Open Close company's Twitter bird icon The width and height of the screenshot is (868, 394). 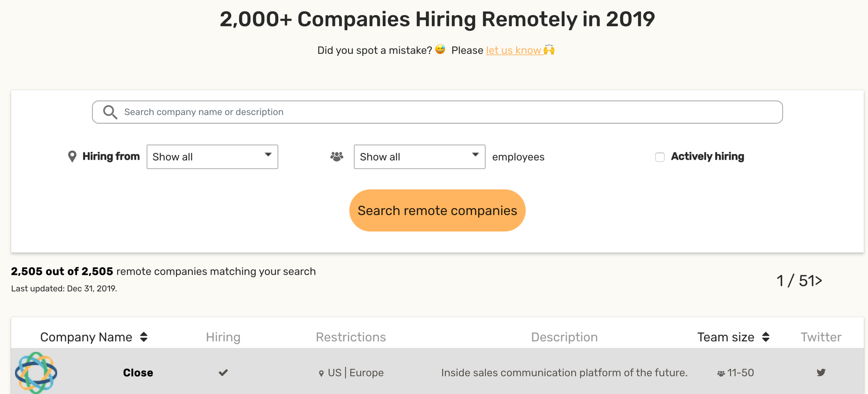click(821, 372)
